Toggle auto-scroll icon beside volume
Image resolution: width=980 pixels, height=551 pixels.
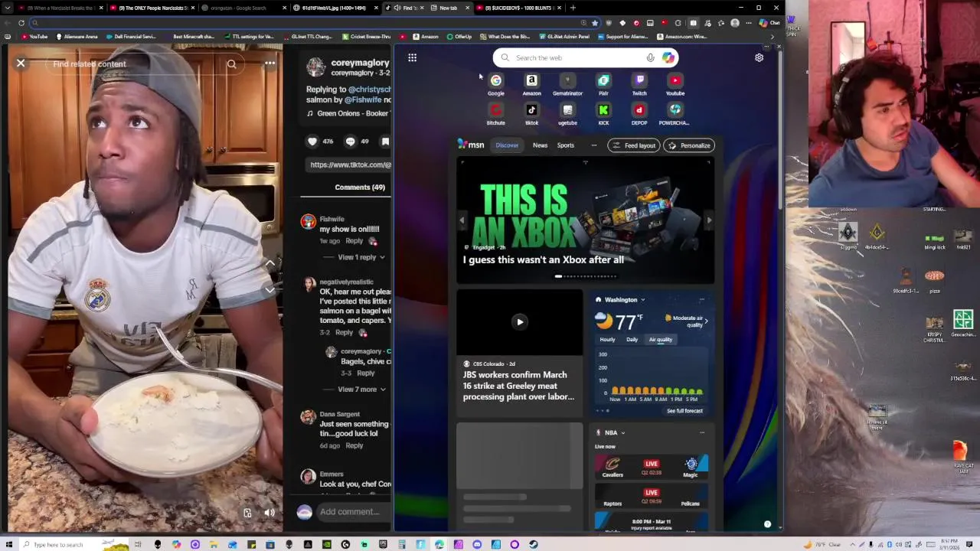coord(247,513)
